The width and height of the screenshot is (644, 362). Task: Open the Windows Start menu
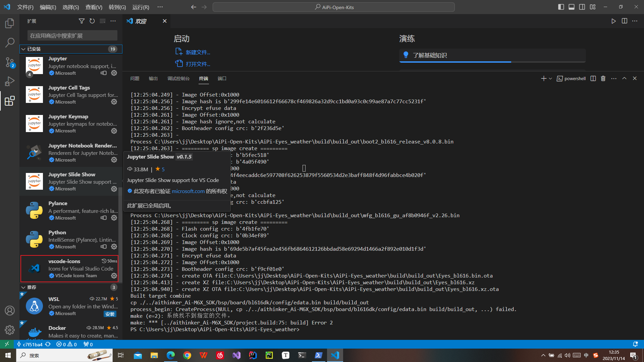click(8, 355)
